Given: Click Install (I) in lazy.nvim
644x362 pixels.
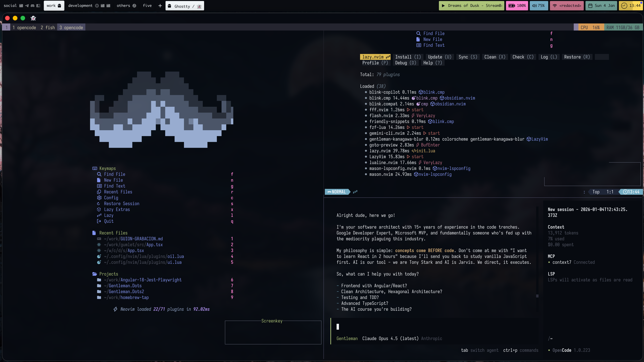Looking at the screenshot, I should coord(408,57).
